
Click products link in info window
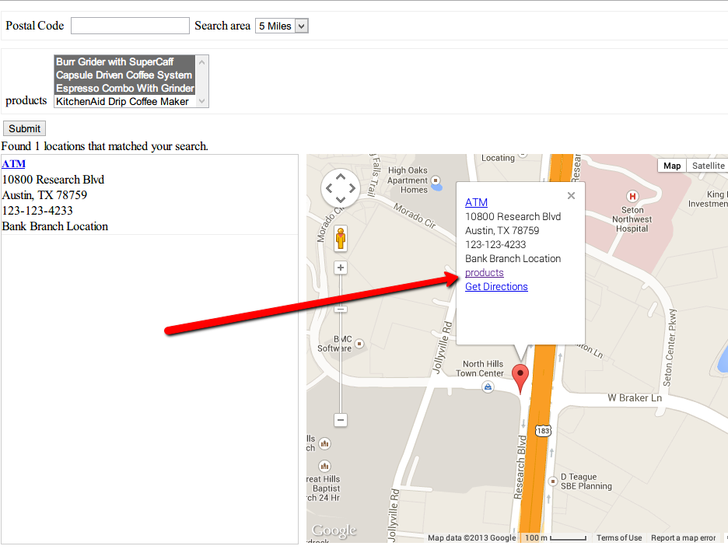[485, 272]
